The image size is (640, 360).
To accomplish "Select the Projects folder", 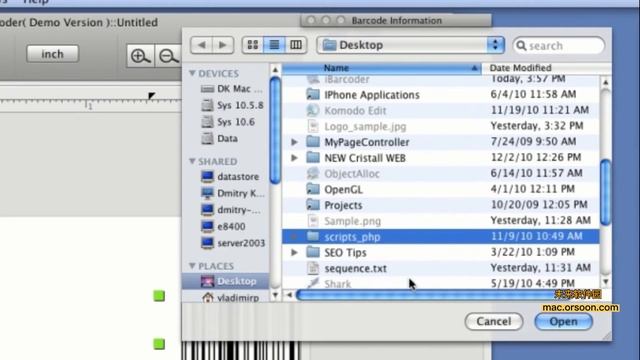I will [x=440, y=205].
